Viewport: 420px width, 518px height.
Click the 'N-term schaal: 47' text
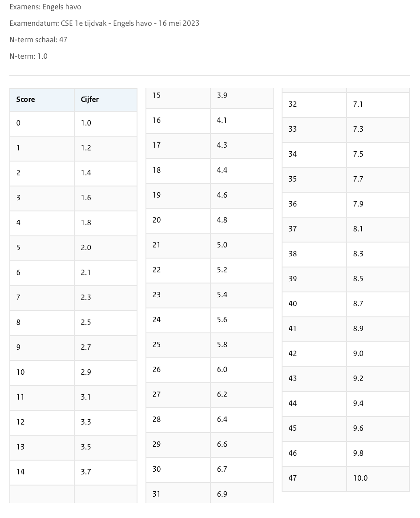38,40
